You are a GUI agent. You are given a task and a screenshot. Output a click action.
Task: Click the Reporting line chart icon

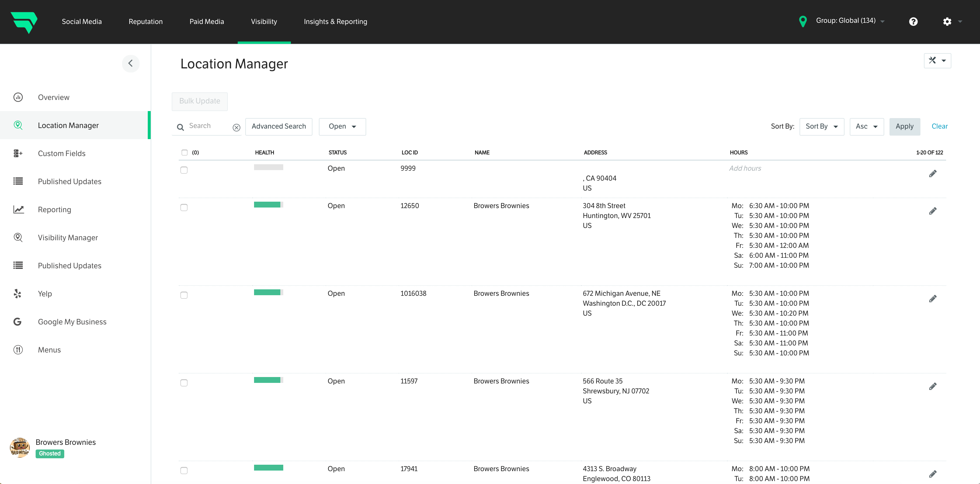18,209
